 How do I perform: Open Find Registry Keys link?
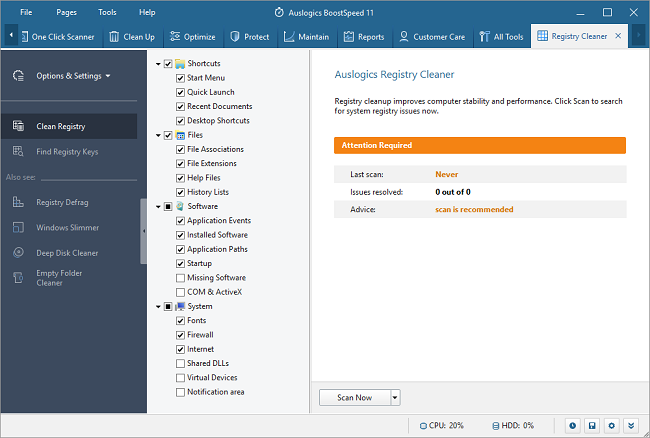click(67, 152)
